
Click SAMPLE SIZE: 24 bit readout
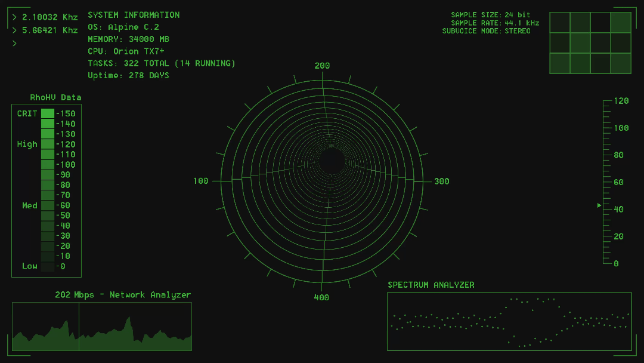[x=490, y=15]
